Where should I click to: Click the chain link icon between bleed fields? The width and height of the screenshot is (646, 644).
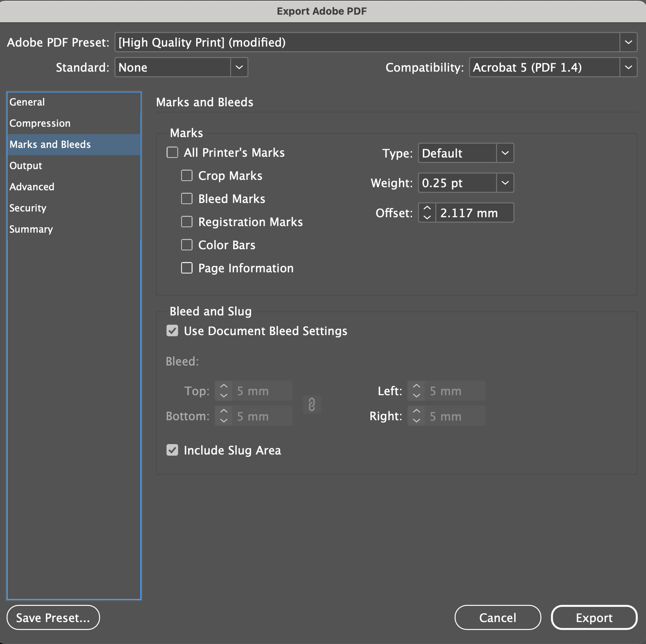pos(312,404)
